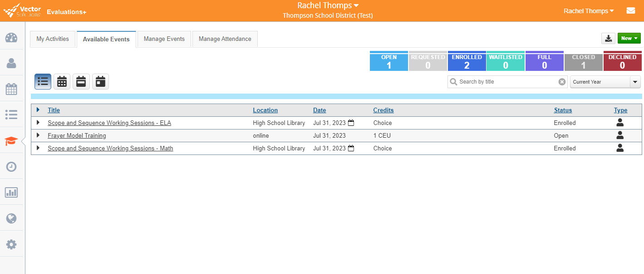This screenshot has height=274, width=644.
Task: Click the download export icon button
Action: [608, 39]
